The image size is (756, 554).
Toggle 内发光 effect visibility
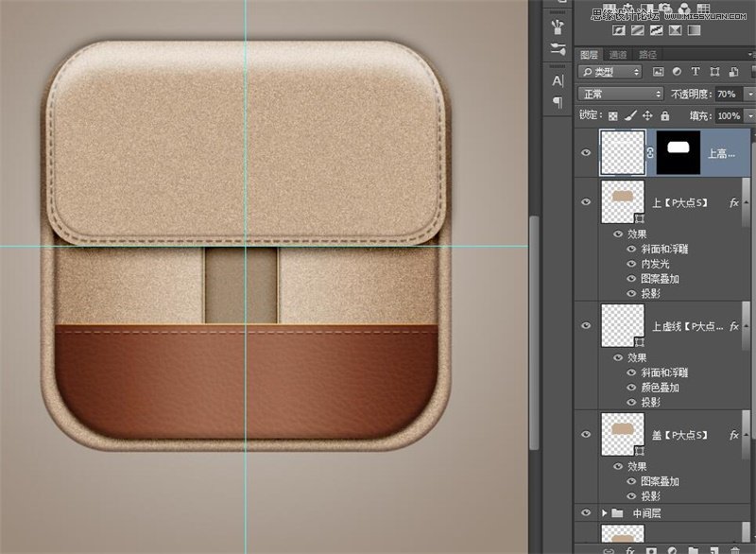coord(631,264)
